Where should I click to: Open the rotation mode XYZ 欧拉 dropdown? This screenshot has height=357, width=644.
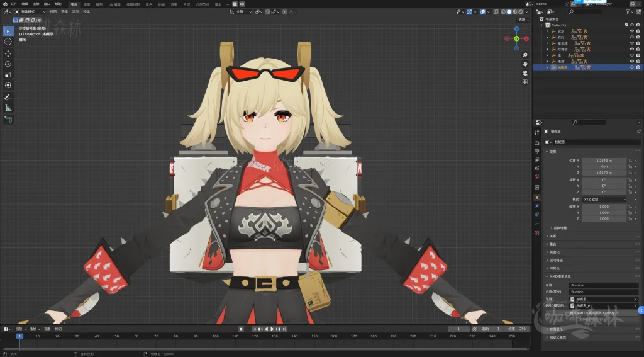(x=604, y=200)
